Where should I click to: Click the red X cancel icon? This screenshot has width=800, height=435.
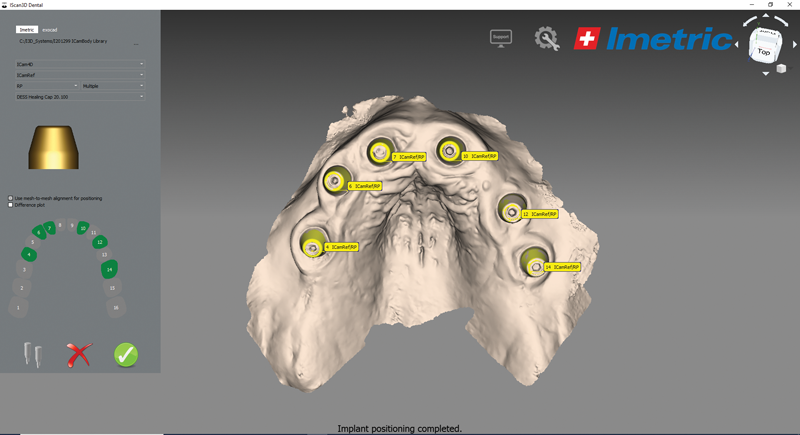79,353
